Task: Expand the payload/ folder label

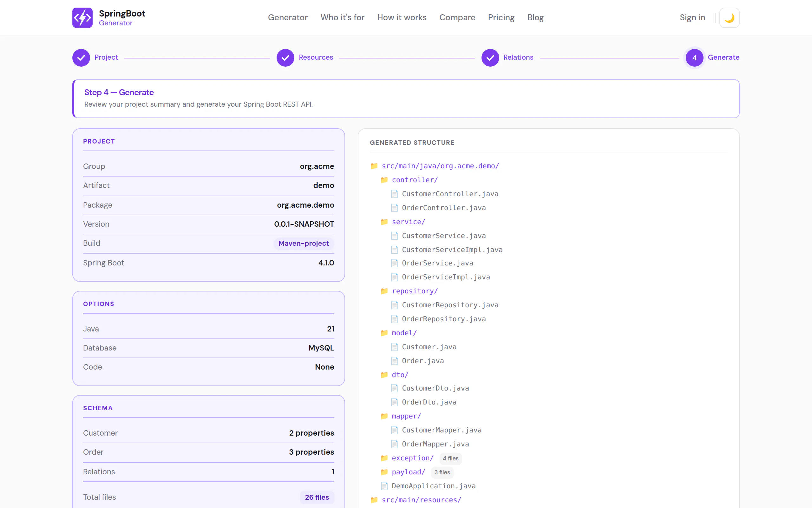Action: pos(408,472)
